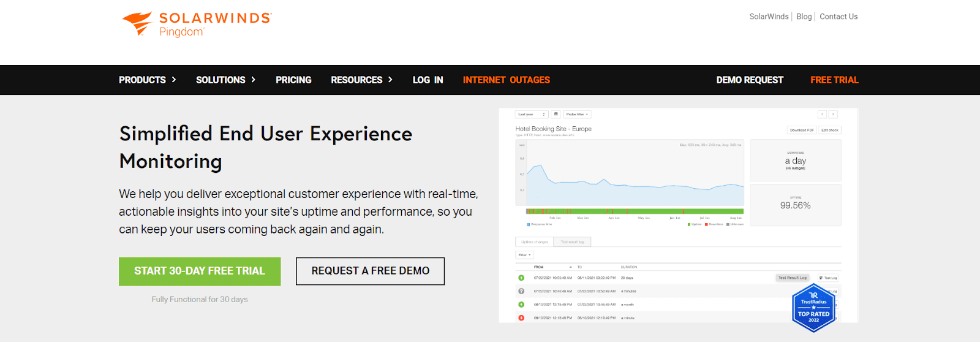Screen dimensions: 980x342
Task: Click the gray unknown icon in 4 minutes row
Action: point(521,291)
